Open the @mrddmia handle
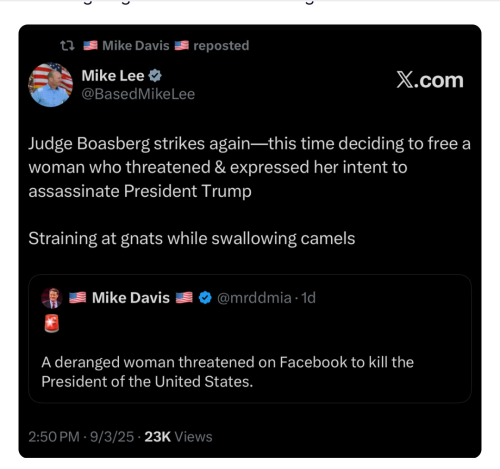 pyautogui.click(x=254, y=298)
